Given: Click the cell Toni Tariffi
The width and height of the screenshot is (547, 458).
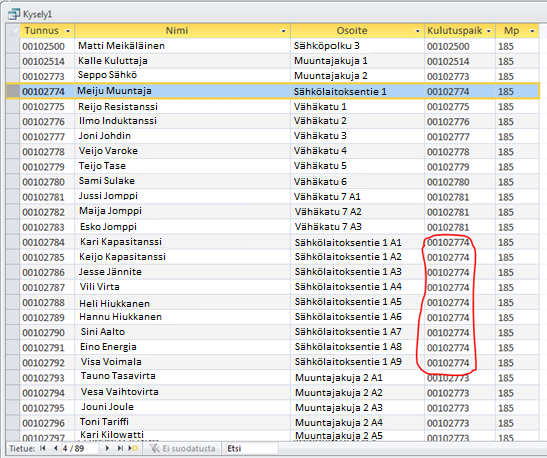Looking at the screenshot, I should tap(182, 422).
